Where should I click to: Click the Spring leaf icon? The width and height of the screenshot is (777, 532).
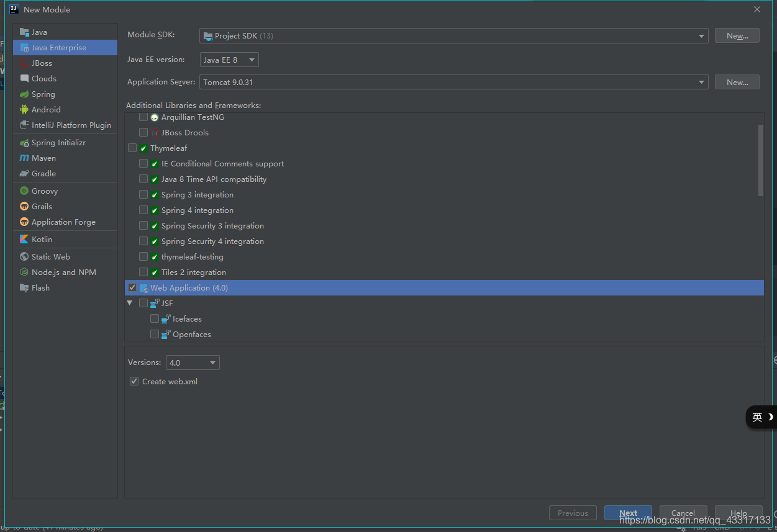click(24, 94)
